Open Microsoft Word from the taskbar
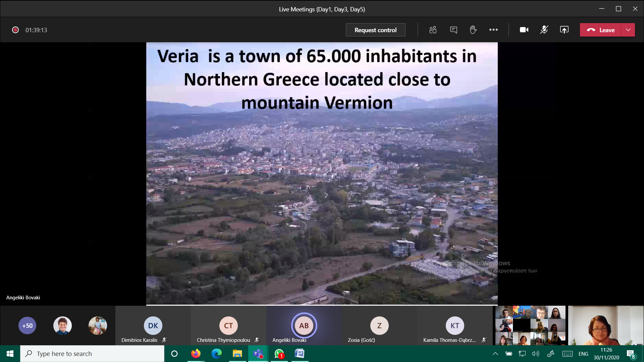644x362 pixels. coord(300,354)
